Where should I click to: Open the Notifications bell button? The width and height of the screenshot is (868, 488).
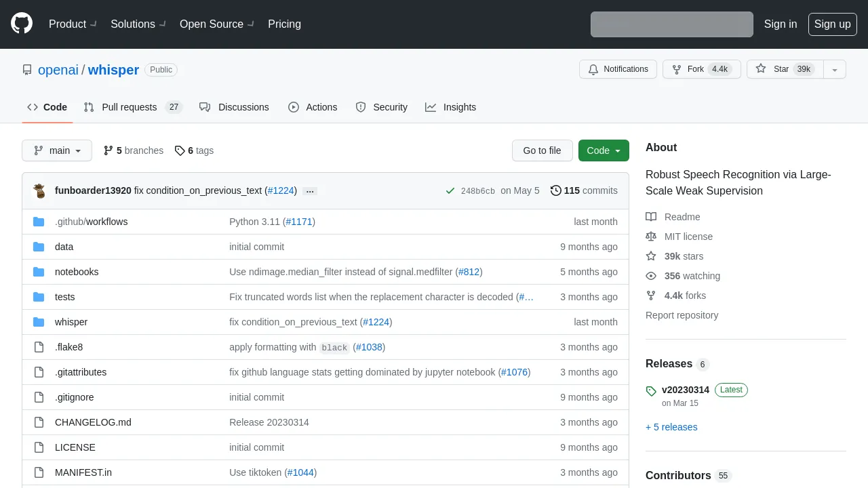click(618, 69)
